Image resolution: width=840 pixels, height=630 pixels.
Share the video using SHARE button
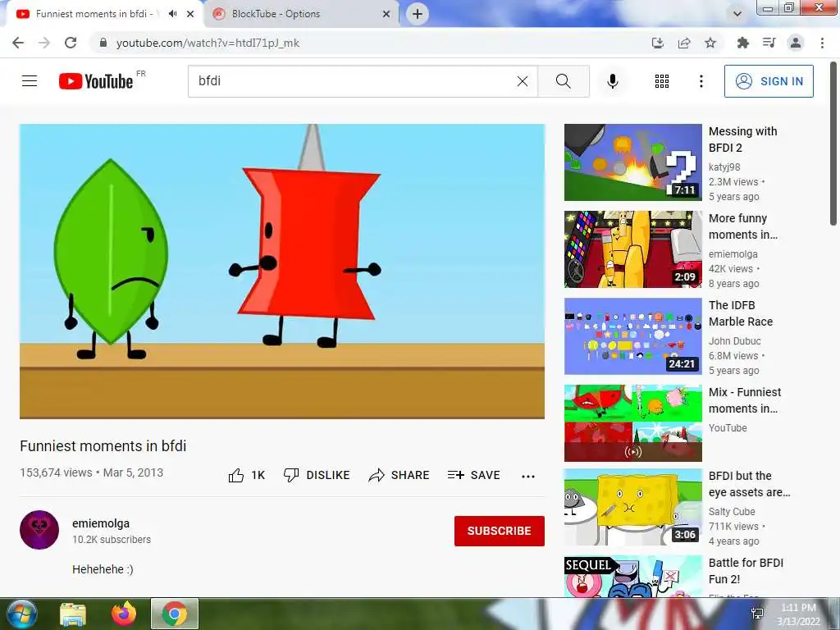[x=399, y=475]
